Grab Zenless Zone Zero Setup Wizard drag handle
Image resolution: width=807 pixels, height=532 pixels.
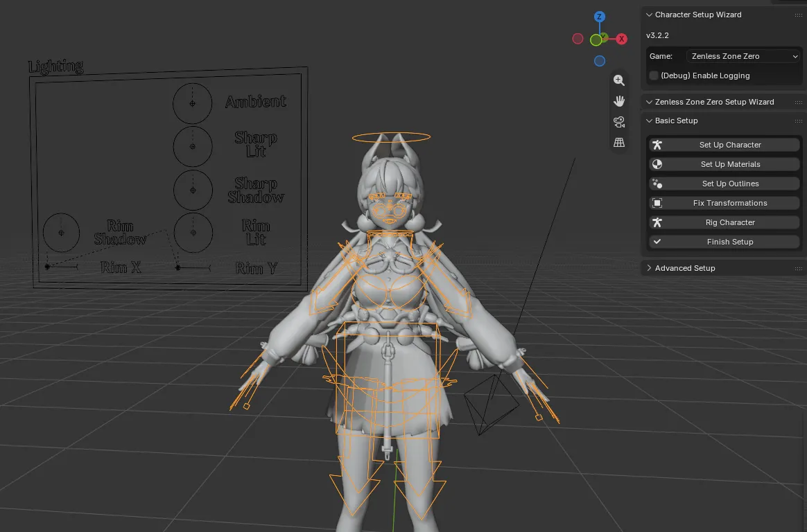click(x=798, y=103)
